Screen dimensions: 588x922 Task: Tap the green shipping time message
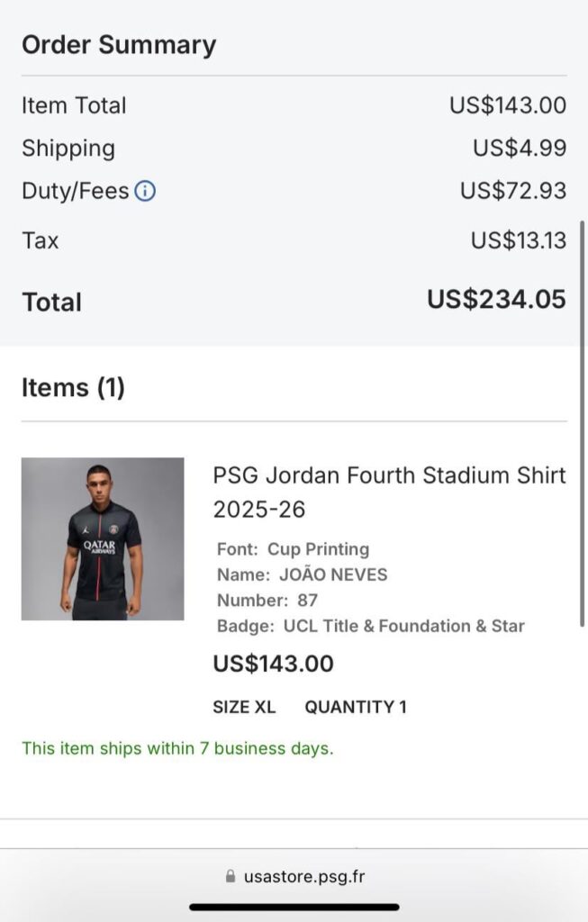(177, 748)
